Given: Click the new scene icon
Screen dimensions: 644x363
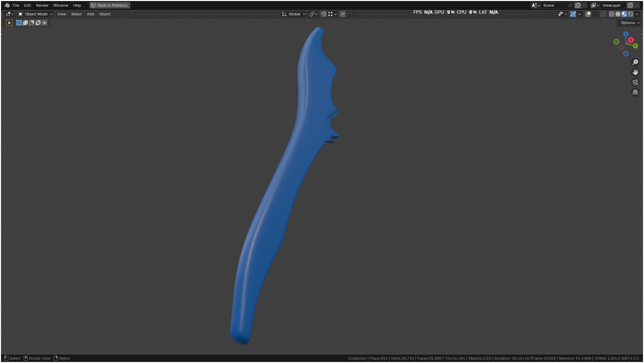Looking at the screenshot, I should [577, 5].
